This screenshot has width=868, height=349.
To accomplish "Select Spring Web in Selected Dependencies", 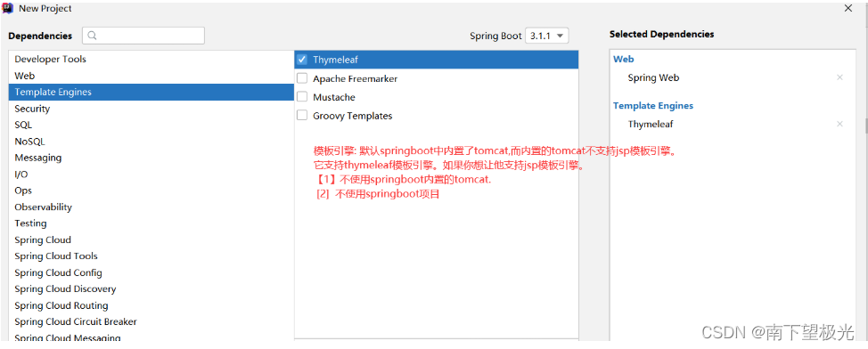I will (x=653, y=77).
